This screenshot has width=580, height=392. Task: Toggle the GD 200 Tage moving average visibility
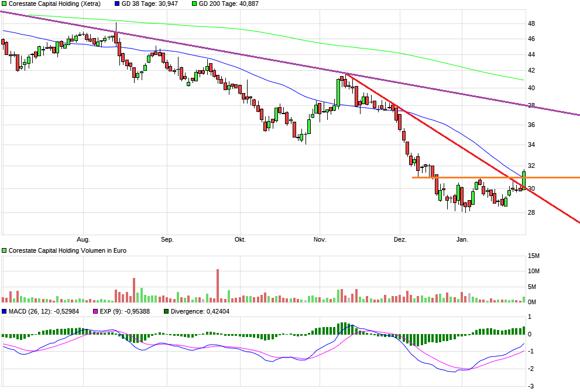point(194,5)
